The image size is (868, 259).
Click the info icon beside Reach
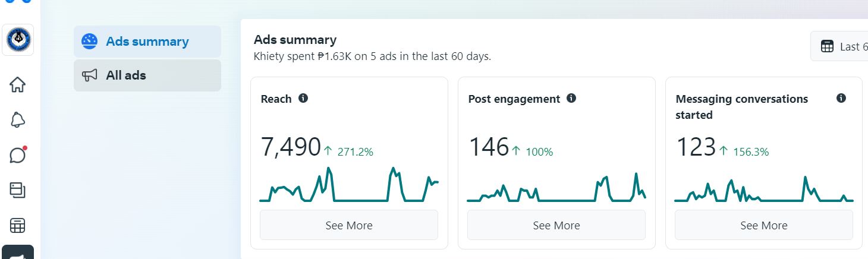point(303,99)
